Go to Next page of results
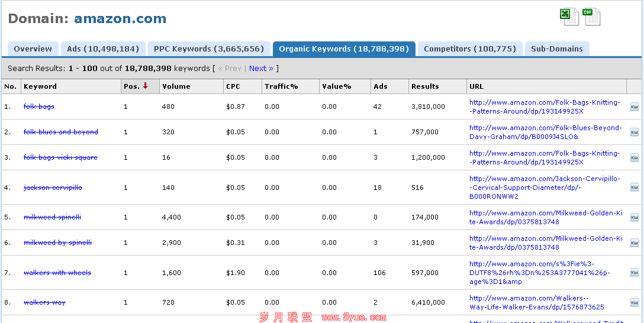 pos(261,69)
